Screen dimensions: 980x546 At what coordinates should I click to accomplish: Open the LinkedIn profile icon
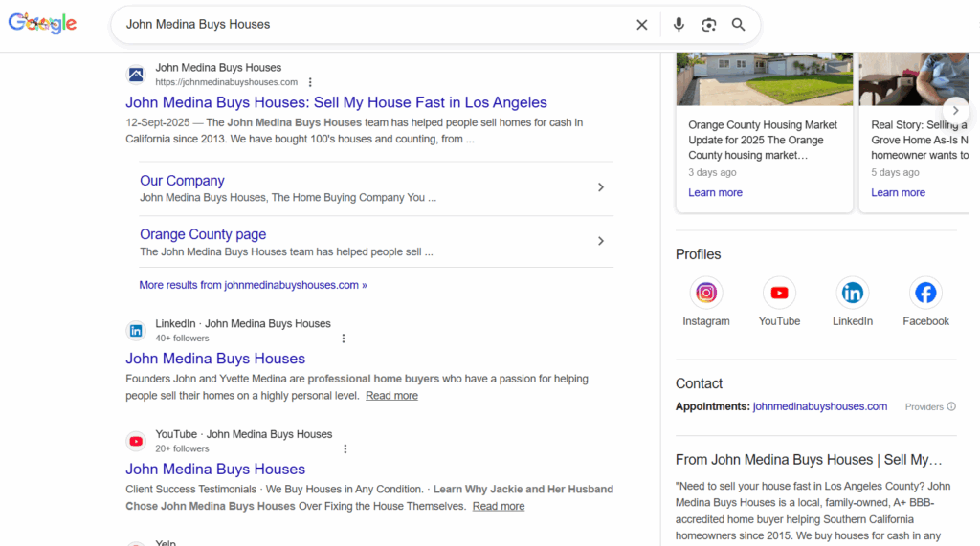(852, 293)
